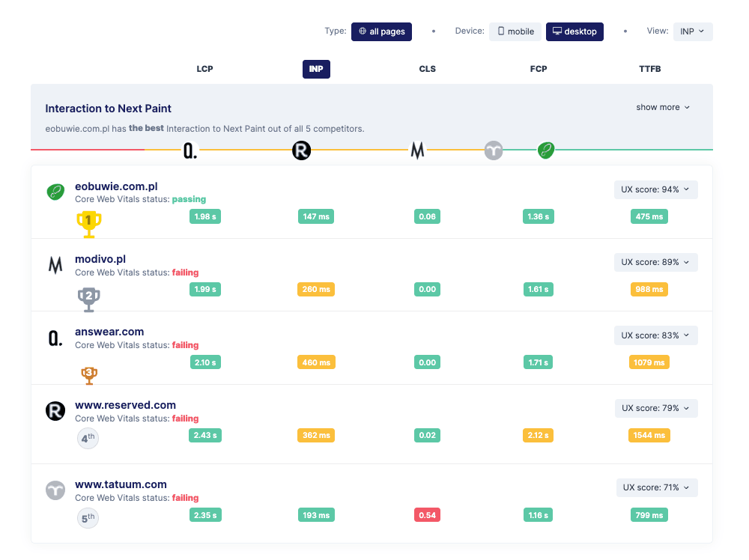Screen dimensions: 749x560
Task: Click the silver second-place trophy icon
Action: (89, 299)
